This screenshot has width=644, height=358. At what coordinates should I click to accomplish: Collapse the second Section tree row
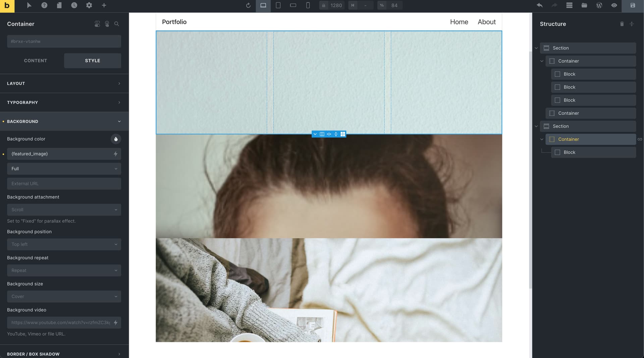click(536, 126)
